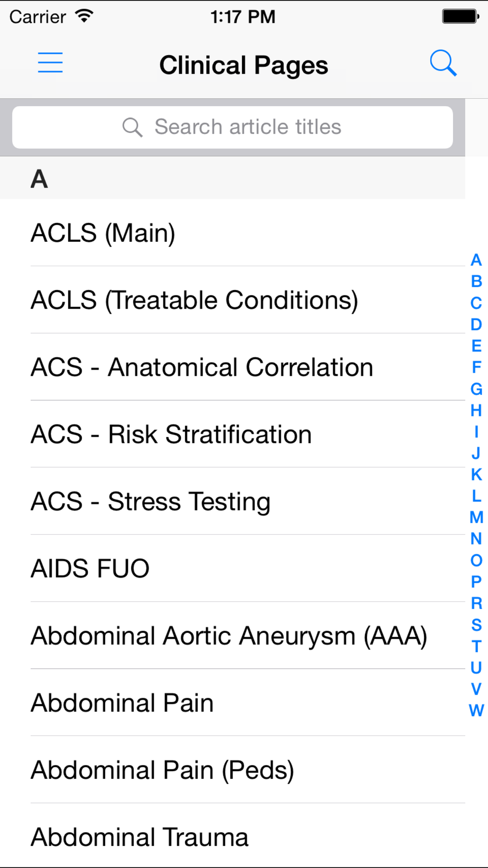Jump to letter W in index

[x=476, y=710]
